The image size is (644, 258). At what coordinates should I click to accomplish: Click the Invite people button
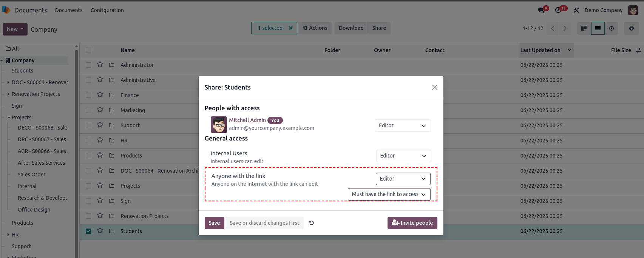412,223
